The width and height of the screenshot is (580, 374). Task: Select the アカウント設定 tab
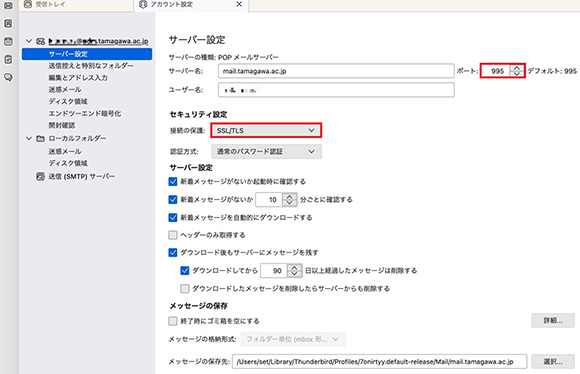pyautogui.click(x=190, y=5)
